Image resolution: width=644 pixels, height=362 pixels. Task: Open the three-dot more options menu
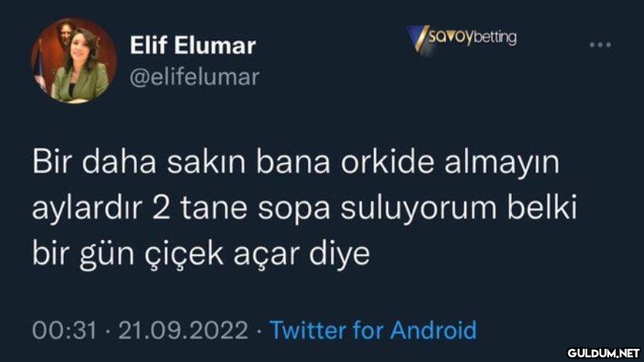600,44
